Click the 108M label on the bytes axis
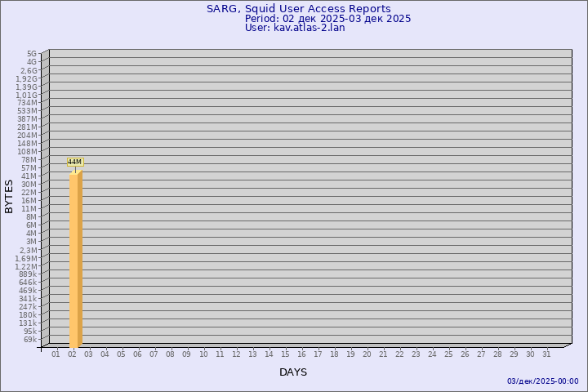588x392 pixels. [28, 152]
